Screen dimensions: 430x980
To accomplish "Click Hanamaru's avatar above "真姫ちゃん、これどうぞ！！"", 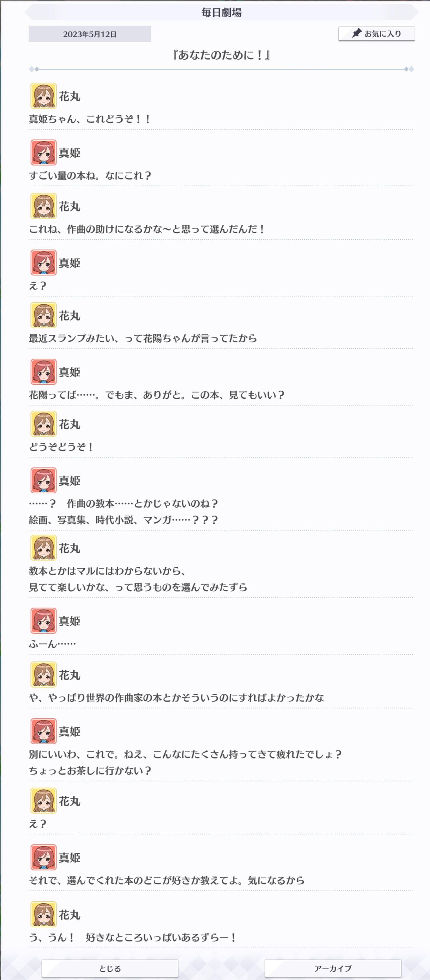I will tap(43, 96).
